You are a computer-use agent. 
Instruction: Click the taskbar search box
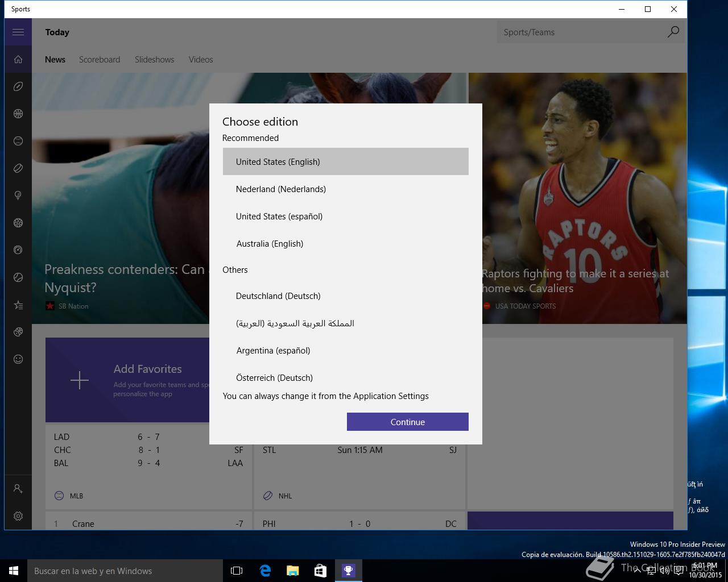[125, 571]
